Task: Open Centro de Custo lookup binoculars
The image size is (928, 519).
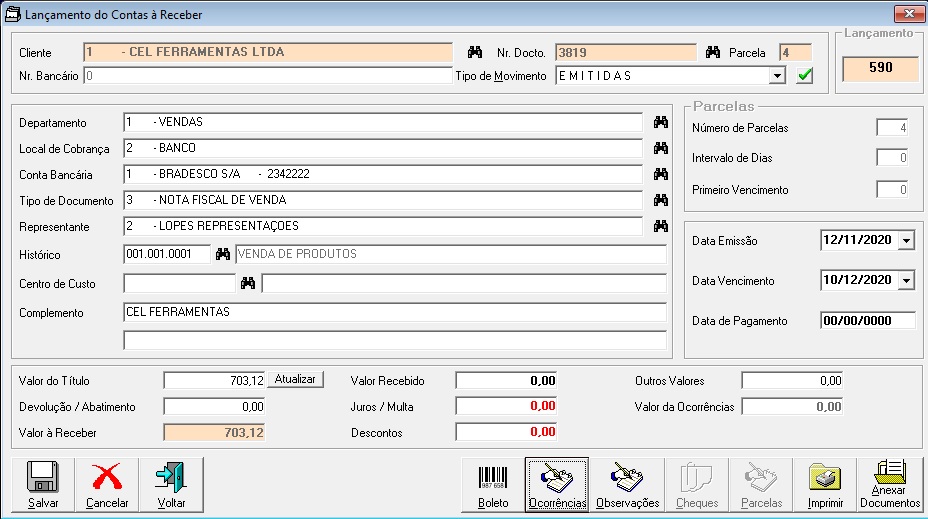Action: tap(248, 284)
